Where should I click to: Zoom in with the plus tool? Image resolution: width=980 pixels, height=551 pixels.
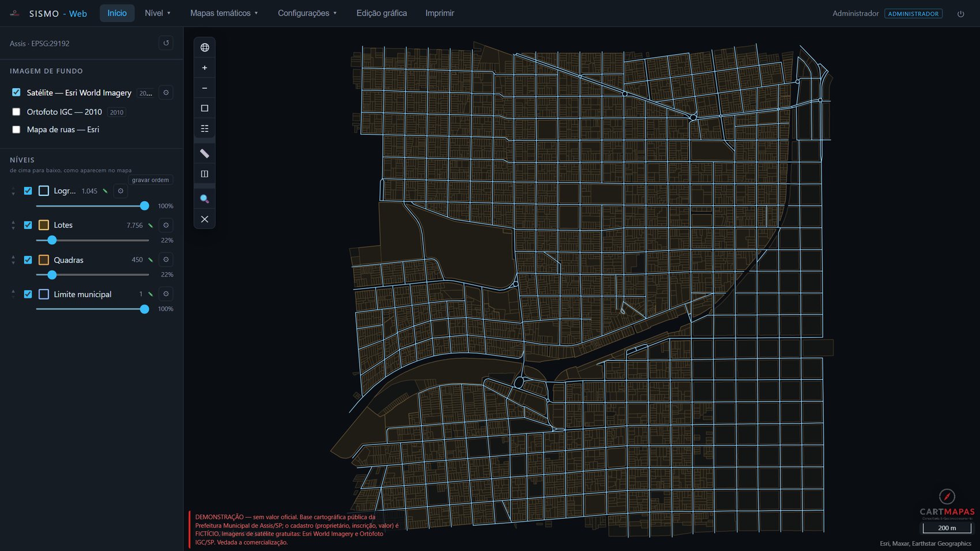pos(205,68)
